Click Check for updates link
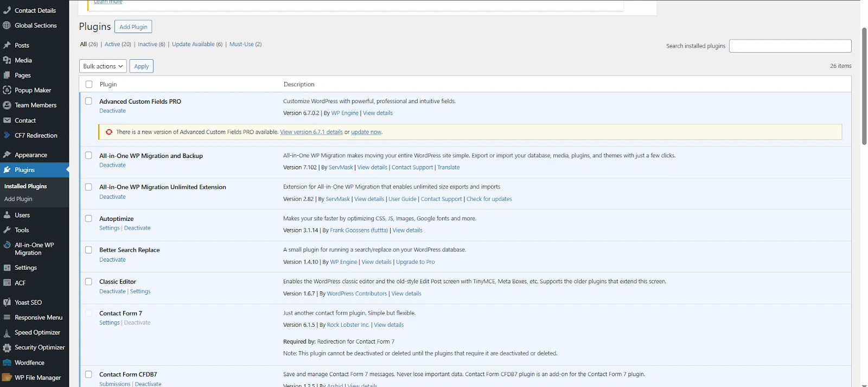The image size is (868, 387). (x=489, y=199)
